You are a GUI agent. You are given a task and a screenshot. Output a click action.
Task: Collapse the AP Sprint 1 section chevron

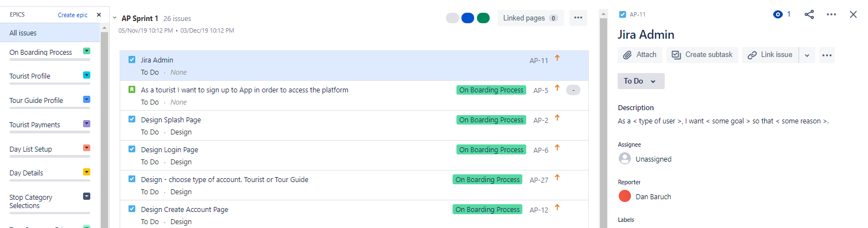(x=115, y=18)
